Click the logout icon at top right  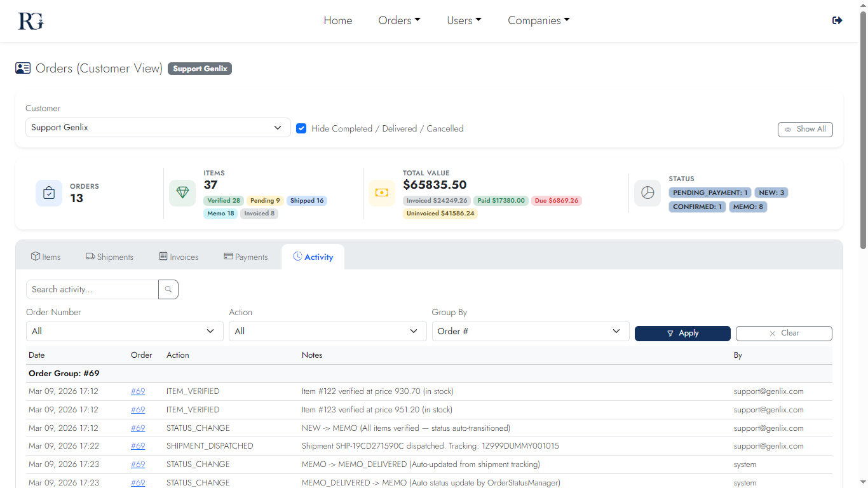pos(837,20)
